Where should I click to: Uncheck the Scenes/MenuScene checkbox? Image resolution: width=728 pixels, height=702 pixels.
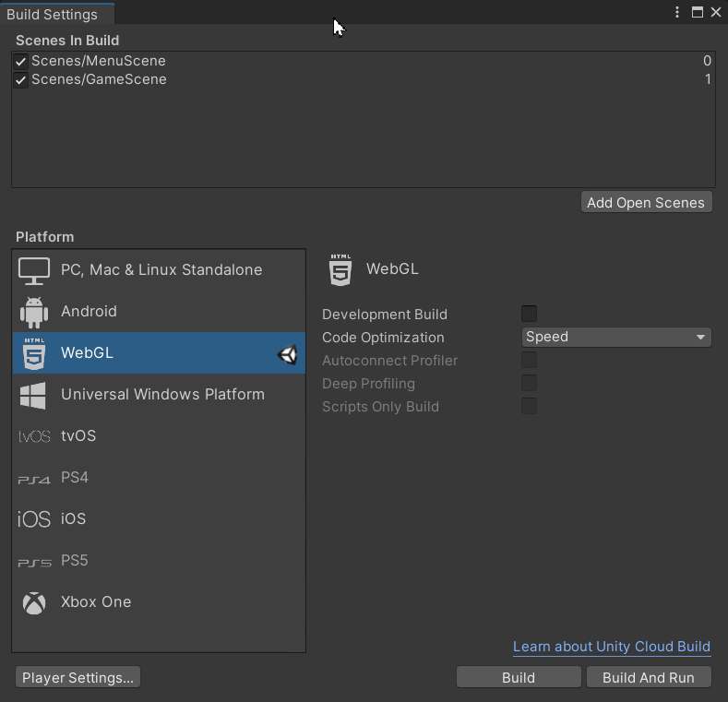coord(20,61)
